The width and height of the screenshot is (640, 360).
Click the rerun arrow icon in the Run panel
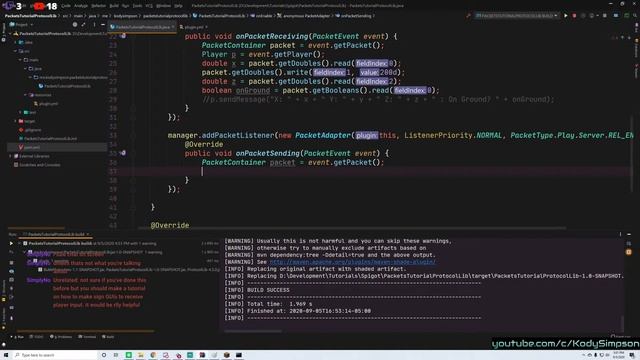coord(11,244)
